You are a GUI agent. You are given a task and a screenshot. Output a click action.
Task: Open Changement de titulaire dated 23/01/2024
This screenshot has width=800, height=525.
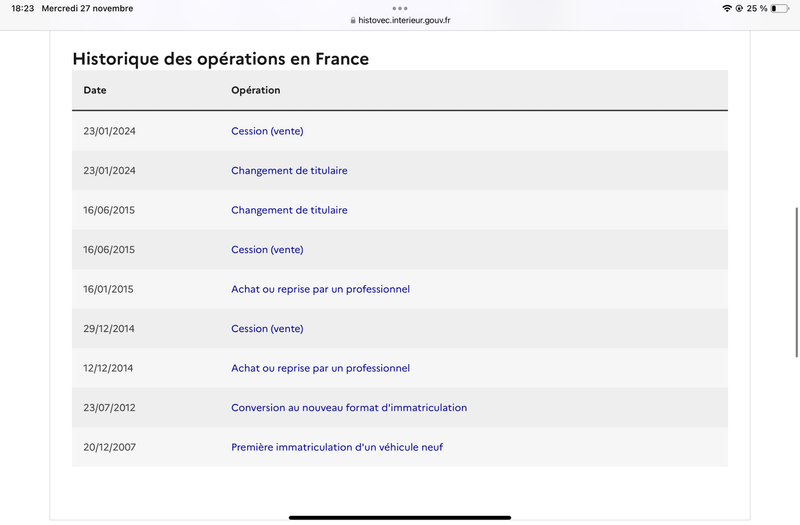(x=289, y=170)
